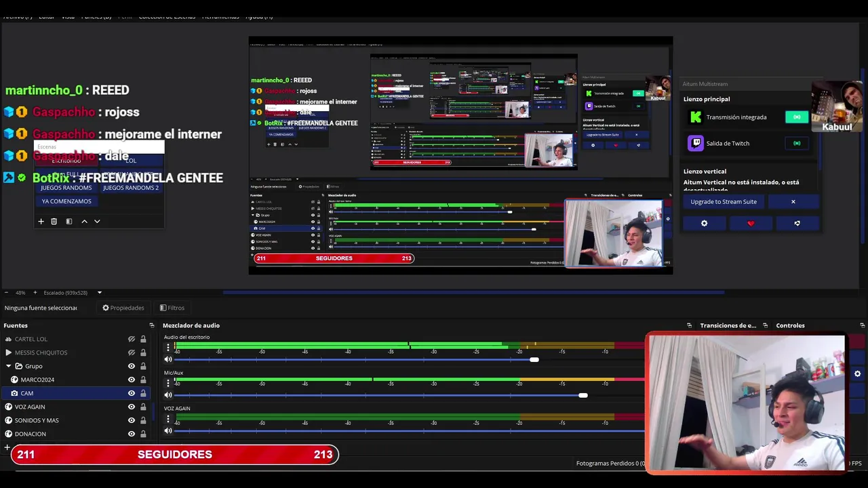Screen dimensions: 868x488
Task: Toggle Salida de Twitch output
Action: [x=797, y=143]
